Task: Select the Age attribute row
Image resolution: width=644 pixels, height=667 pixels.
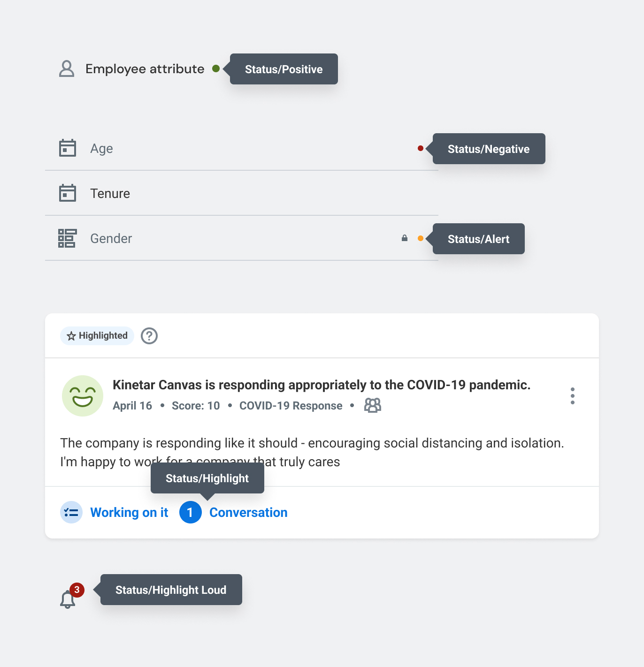Action: tap(235, 148)
